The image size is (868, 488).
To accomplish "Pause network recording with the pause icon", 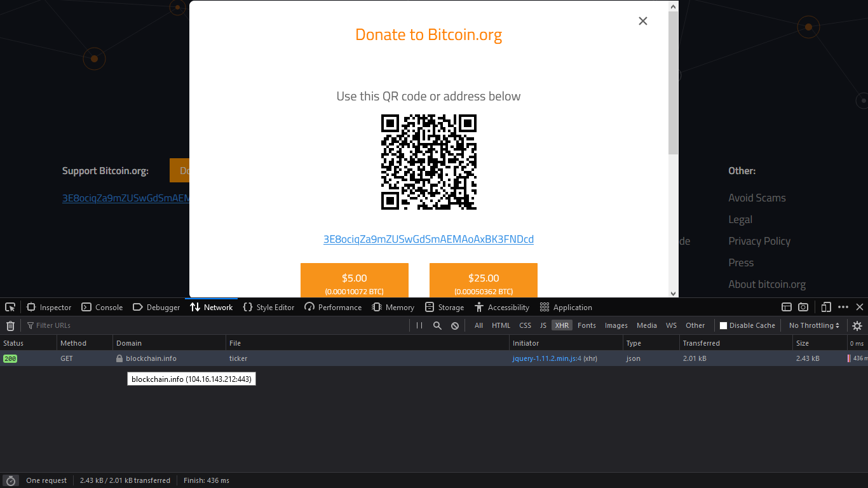I will (x=419, y=325).
